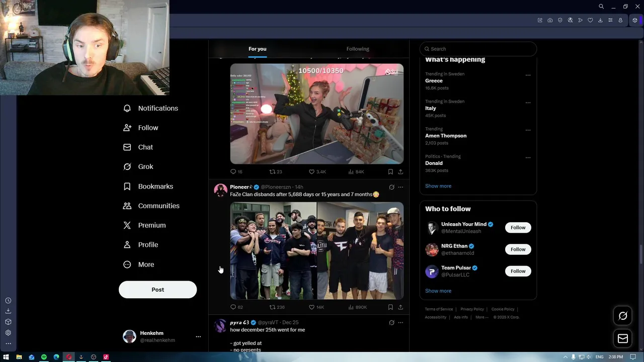Follow Team Pulsar
This screenshot has width=644, height=362.
[518, 271]
